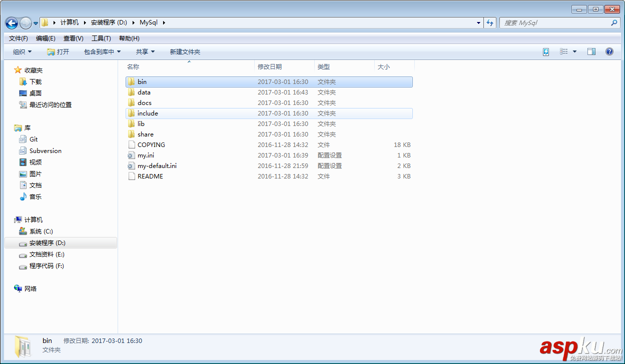Click the COPYING size 18 KB

[402, 145]
